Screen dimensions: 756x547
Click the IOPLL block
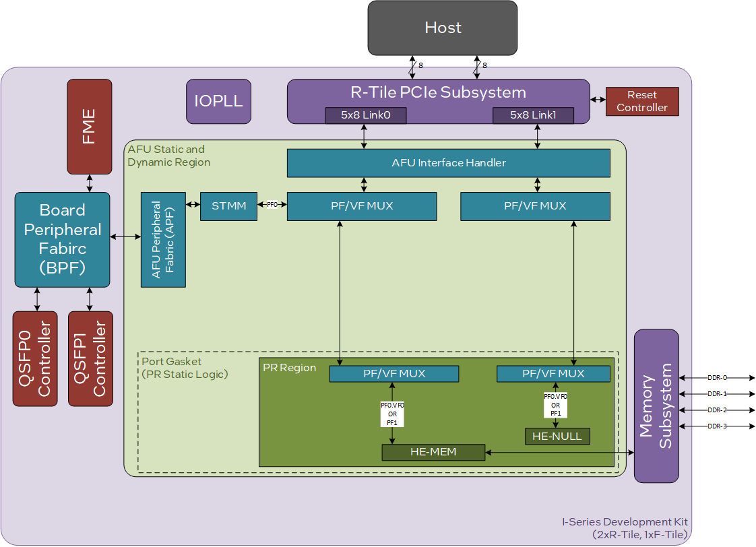pos(218,102)
